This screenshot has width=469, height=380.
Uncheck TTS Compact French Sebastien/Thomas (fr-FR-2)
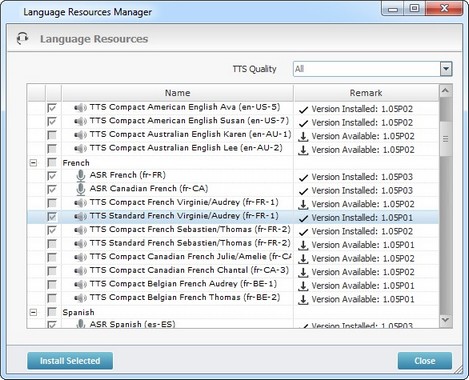[52, 230]
